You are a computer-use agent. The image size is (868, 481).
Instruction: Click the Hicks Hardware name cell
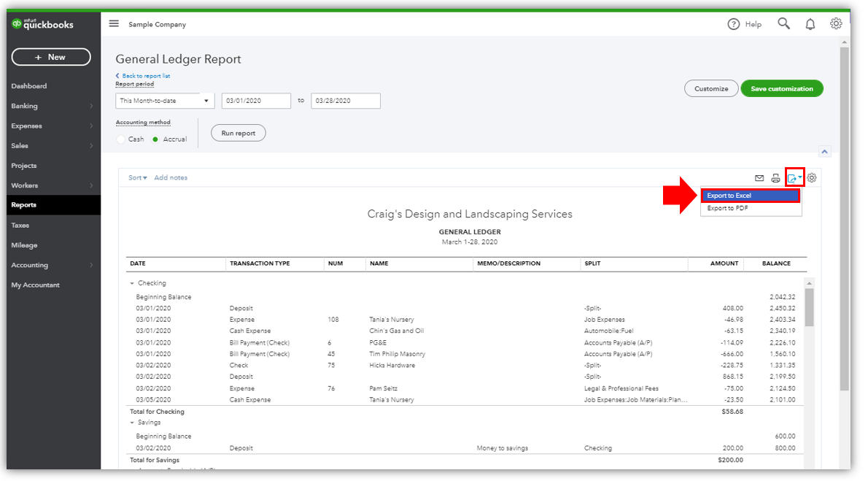click(392, 366)
